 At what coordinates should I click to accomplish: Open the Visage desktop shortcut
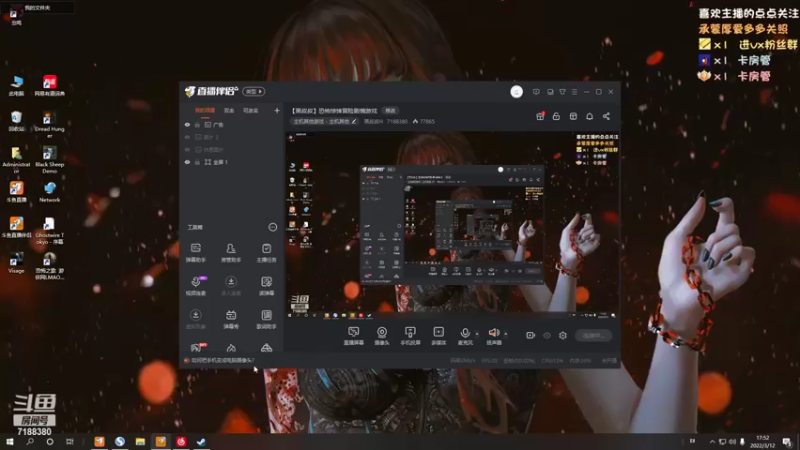16,262
